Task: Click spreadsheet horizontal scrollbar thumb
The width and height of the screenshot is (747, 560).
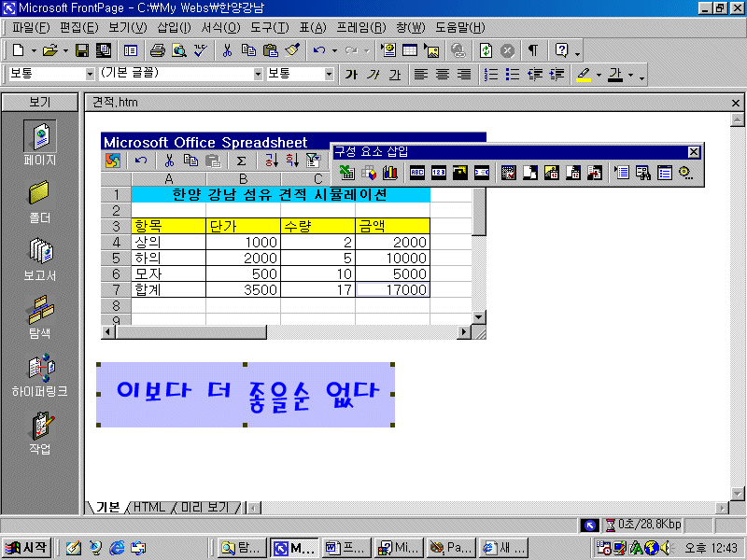Action: (x=191, y=332)
